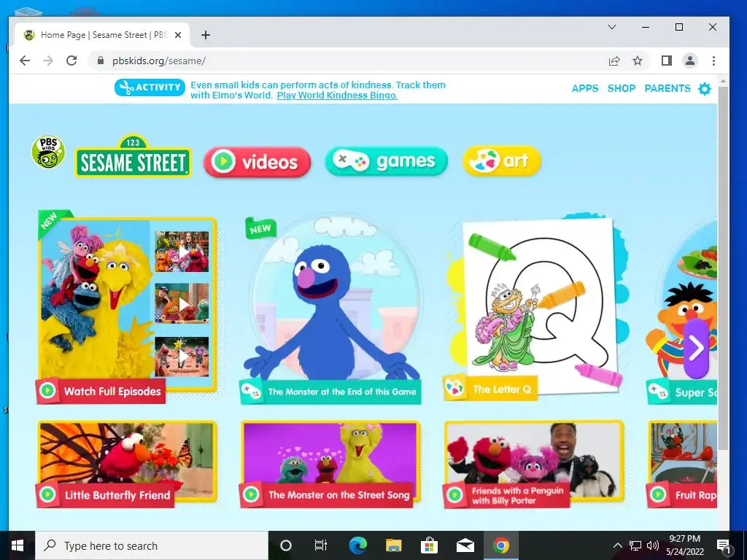Open Chrome side panel icon

(667, 61)
